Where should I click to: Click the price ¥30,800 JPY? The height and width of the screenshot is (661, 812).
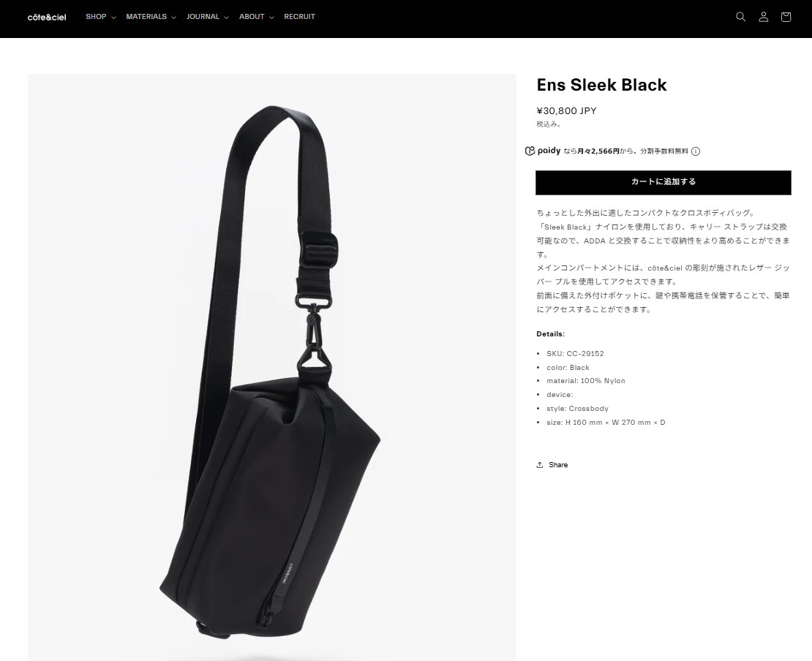click(566, 110)
